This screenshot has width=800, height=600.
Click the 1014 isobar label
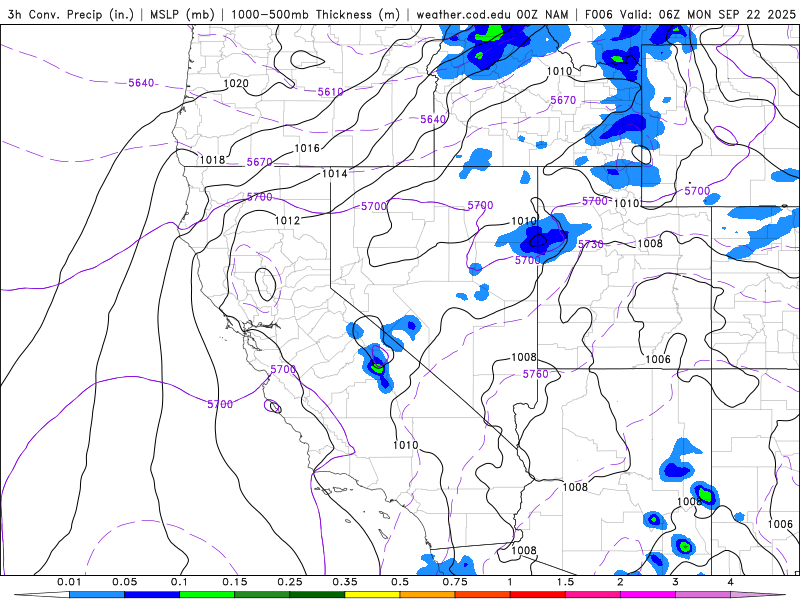[335, 173]
